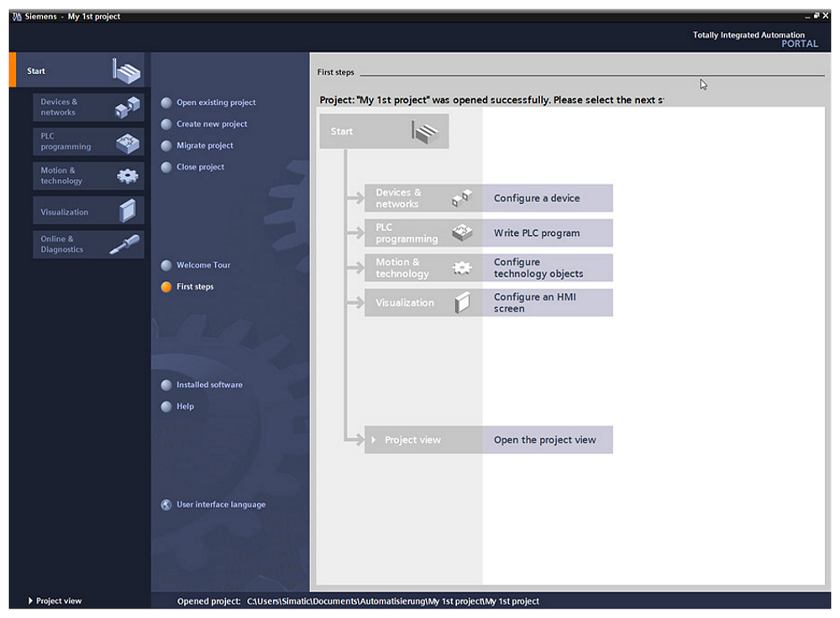Screen dimensions: 840x618
Task: Select the Create new project bullet
Action: [x=166, y=124]
